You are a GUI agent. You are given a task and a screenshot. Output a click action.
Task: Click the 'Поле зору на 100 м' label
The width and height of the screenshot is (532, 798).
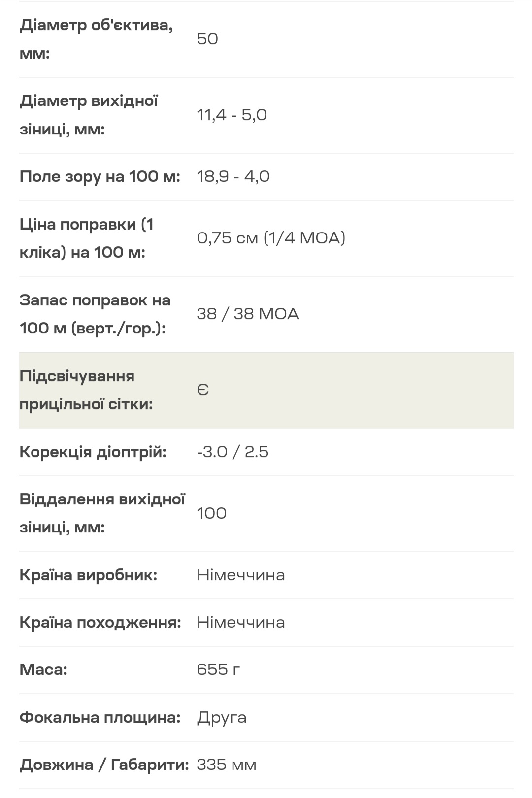click(x=100, y=176)
